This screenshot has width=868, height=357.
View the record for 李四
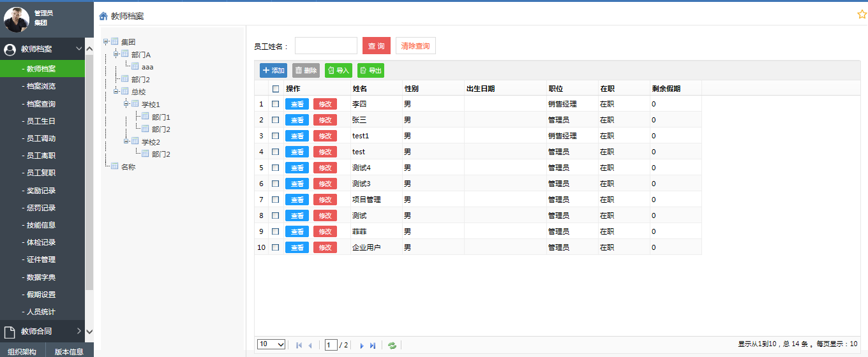pyautogui.click(x=297, y=104)
